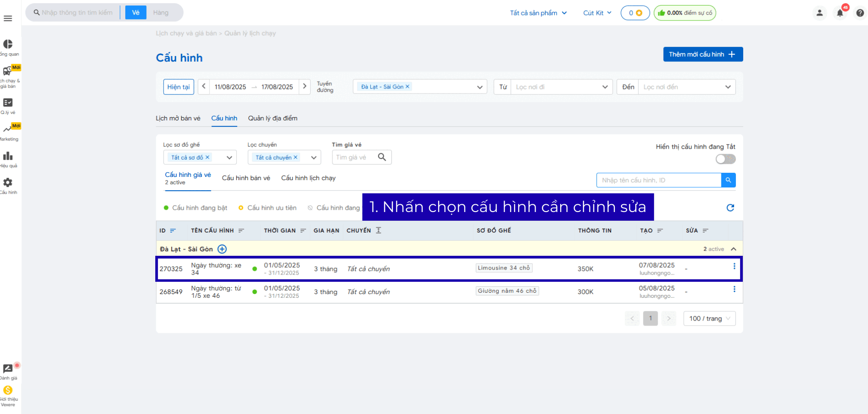This screenshot has height=414, width=868.
Task: Collapse the Đà Lạt - Sài Gòn group
Action: [733, 249]
